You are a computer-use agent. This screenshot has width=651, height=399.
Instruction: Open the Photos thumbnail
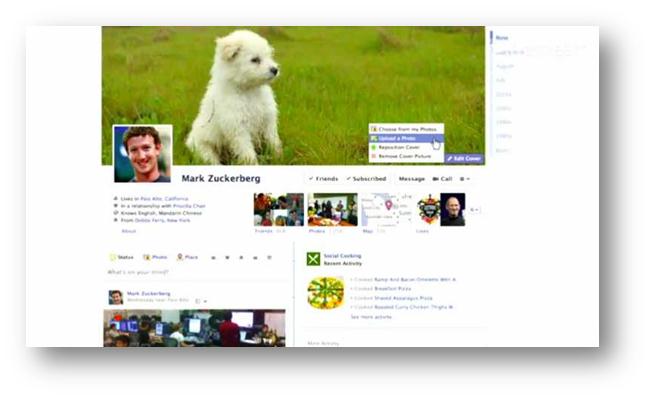(x=333, y=210)
